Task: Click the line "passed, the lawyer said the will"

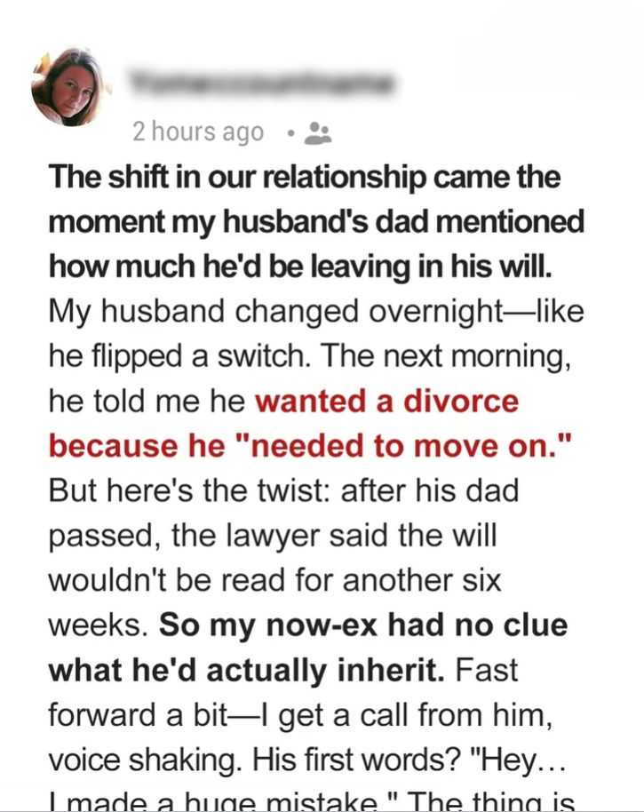Action: coord(271,536)
